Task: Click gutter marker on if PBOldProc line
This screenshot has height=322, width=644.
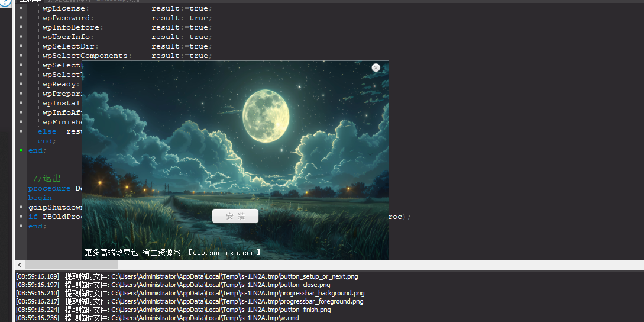Action: (21, 217)
